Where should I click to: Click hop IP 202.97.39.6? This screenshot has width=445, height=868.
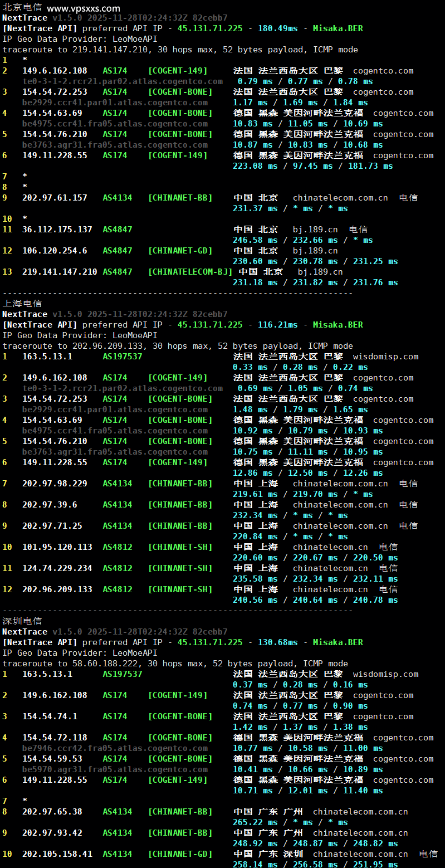pyautogui.click(x=50, y=505)
